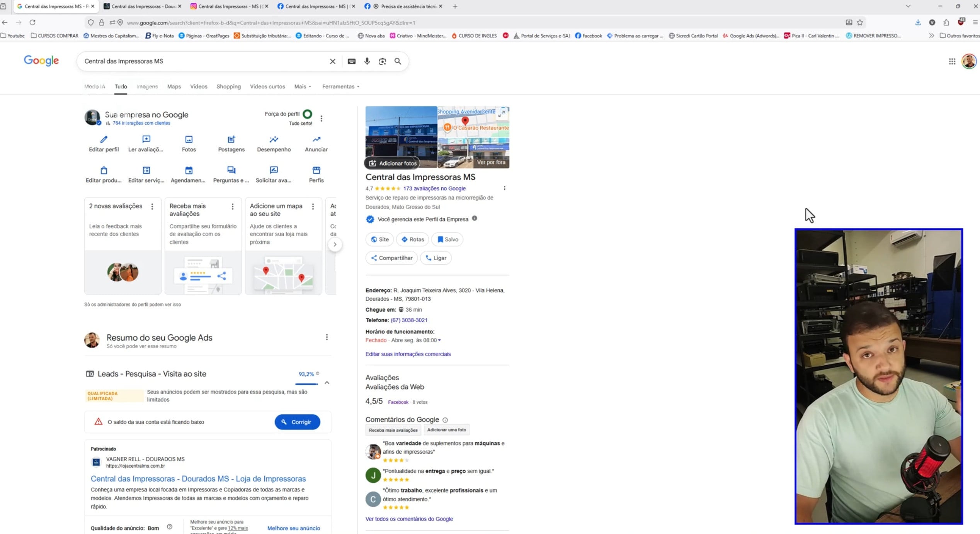This screenshot has width=980, height=534.
Task: Open the Ferramentas tools dropdown
Action: pos(340,86)
